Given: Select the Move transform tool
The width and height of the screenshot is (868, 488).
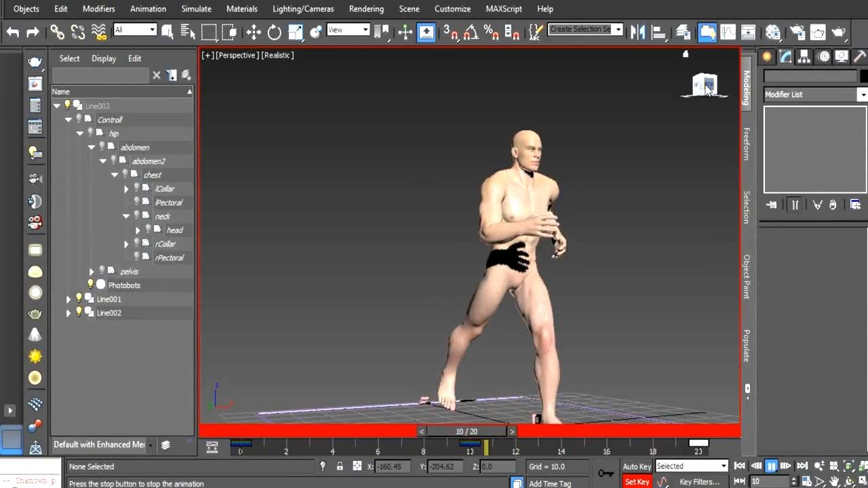Looking at the screenshot, I should 254,32.
